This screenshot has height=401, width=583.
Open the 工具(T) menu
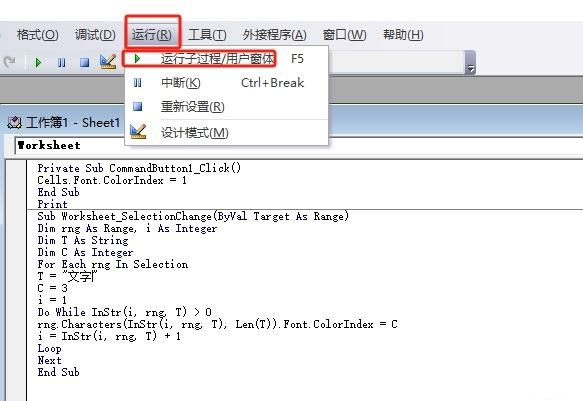[x=207, y=35]
